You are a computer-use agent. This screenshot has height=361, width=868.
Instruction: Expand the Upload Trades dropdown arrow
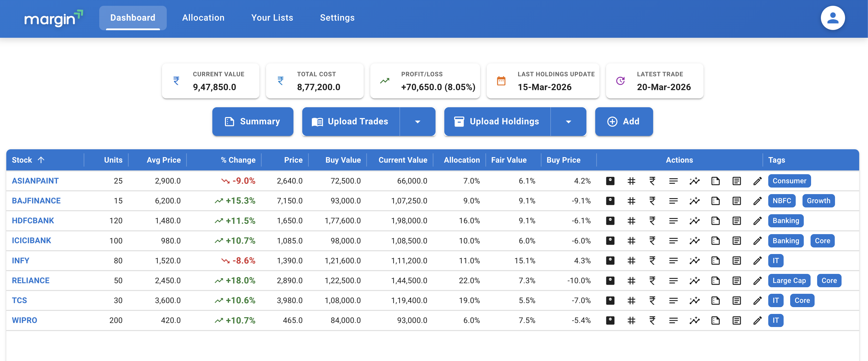coord(418,122)
